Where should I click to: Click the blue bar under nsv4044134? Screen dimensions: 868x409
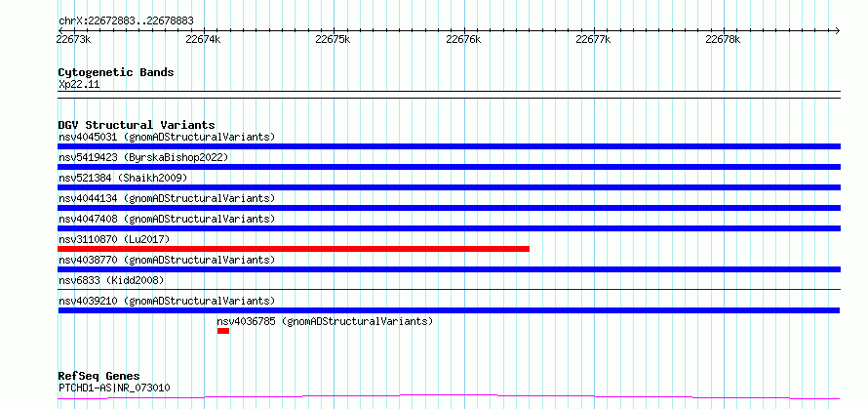[449, 208]
